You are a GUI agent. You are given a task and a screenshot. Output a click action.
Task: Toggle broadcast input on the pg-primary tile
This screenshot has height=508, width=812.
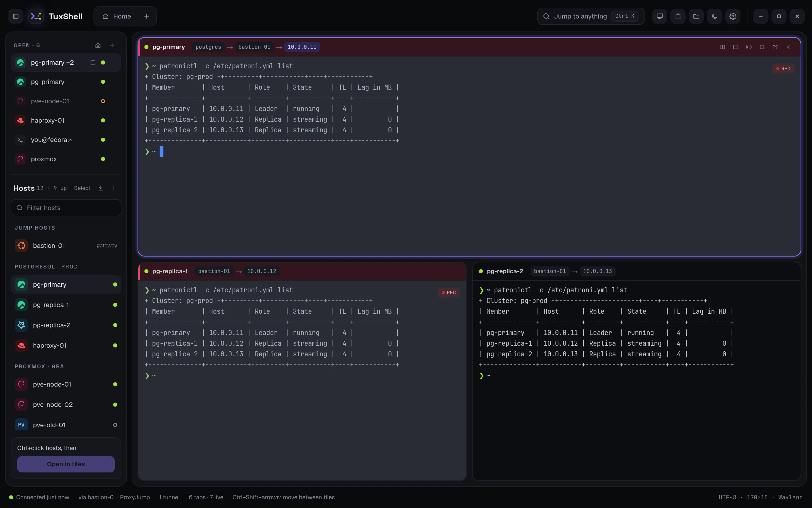[749, 47]
